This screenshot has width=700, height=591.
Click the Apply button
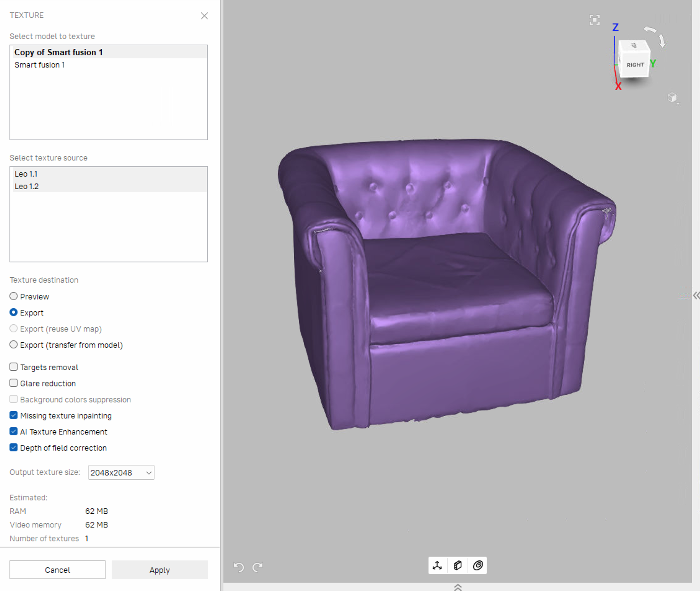click(x=160, y=570)
